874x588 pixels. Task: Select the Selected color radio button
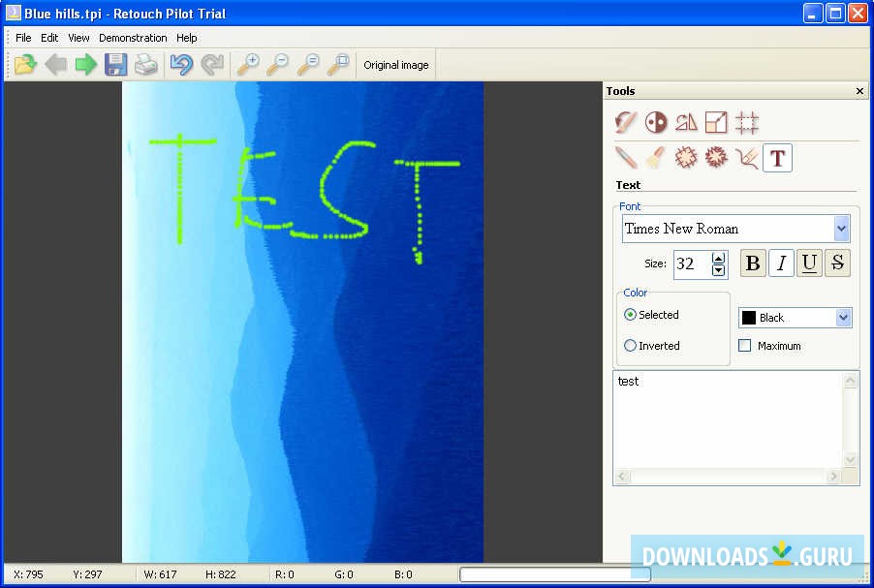[631, 315]
